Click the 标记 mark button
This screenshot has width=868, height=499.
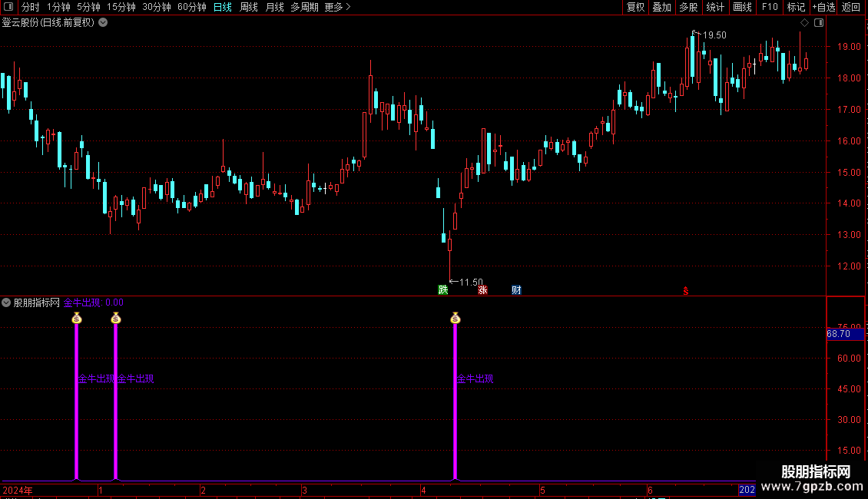tap(796, 7)
